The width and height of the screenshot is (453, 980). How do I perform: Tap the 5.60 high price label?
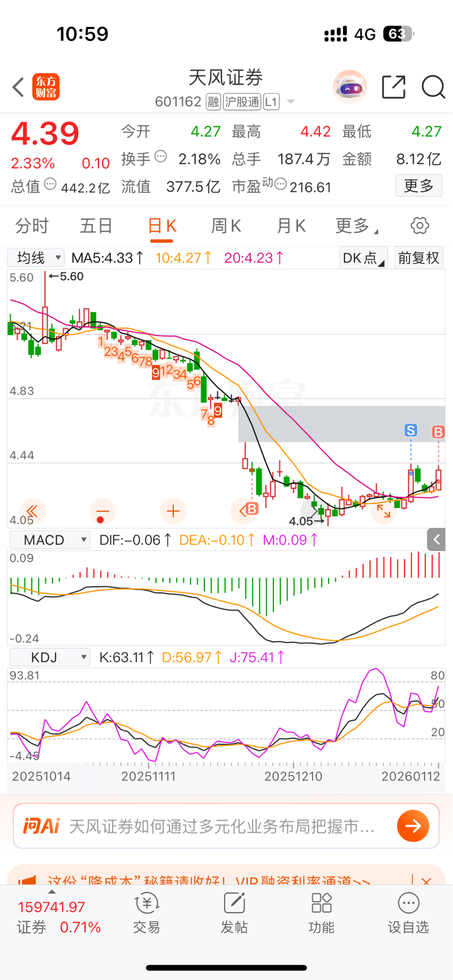coord(67,276)
